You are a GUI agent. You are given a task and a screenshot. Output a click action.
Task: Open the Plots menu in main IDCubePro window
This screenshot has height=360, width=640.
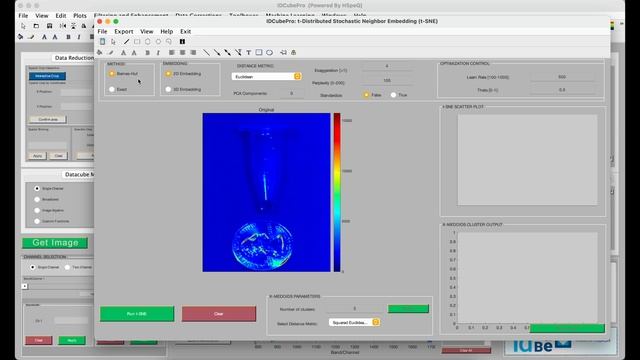(x=80, y=16)
